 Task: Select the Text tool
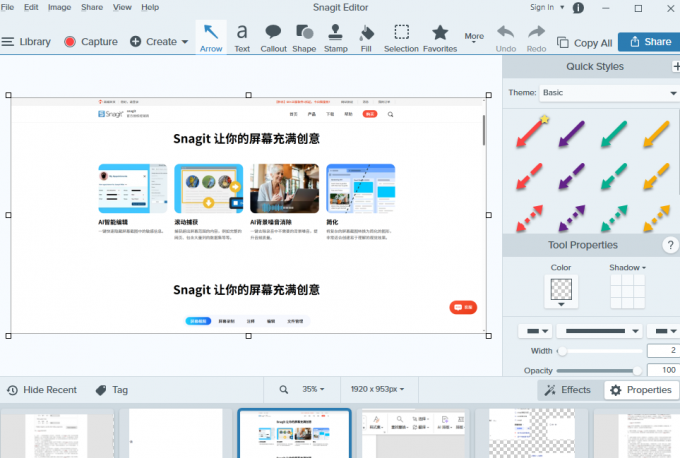point(242,38)
